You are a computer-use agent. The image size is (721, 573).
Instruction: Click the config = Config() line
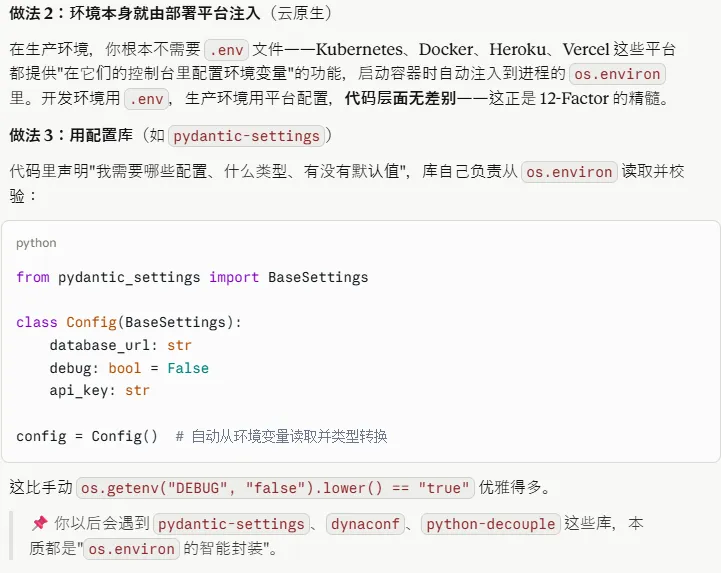[x=87, y=436]
